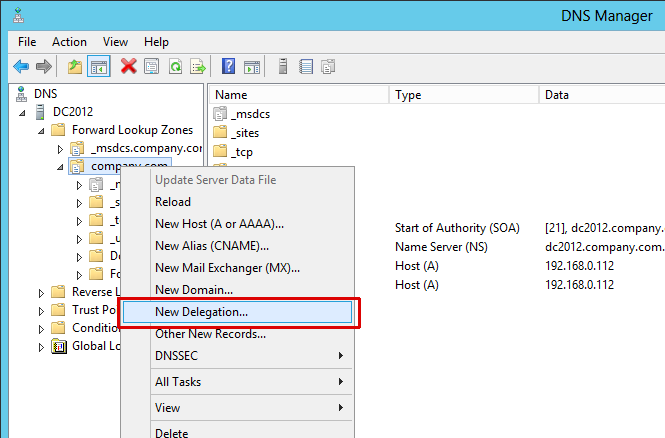Click the blue Back arrow in toolbar

(20, 67)
